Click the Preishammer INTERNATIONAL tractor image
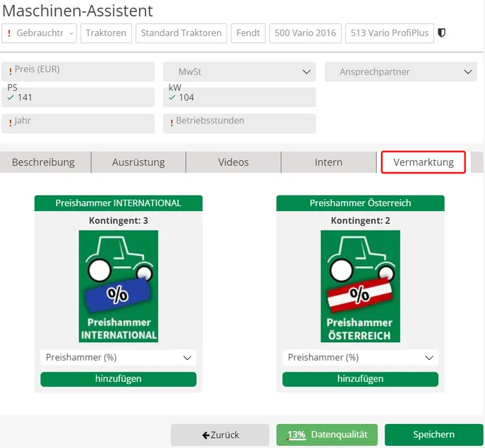This screenshot has height=448, width=485. 119,286
